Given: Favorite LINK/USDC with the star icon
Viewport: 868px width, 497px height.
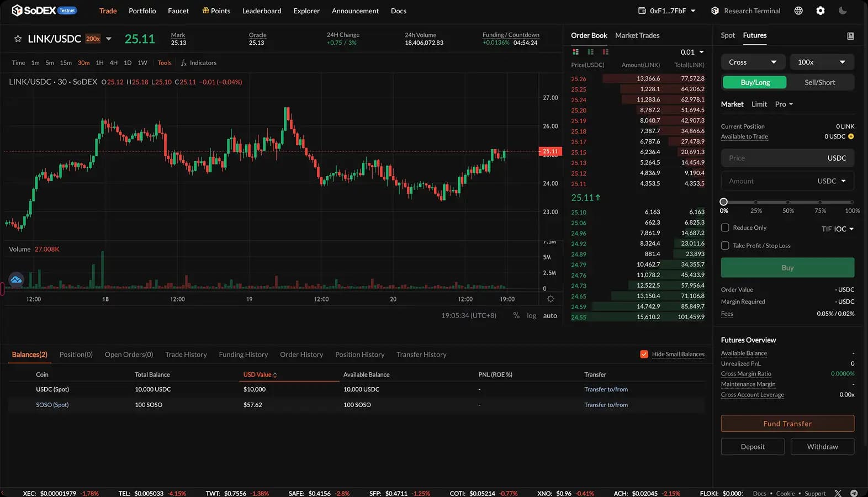Looking at the screenshot, I should [18, 39].
